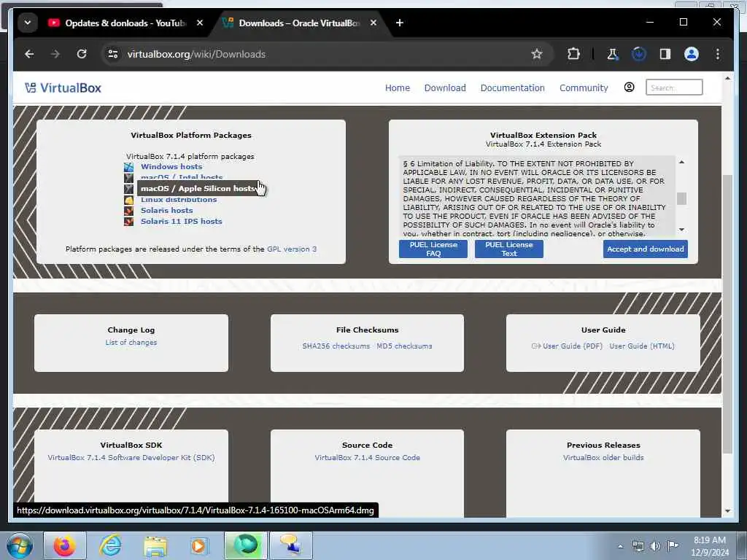
Task: Open the account icon on VirtualBox header
Action: tap(629, 87)
